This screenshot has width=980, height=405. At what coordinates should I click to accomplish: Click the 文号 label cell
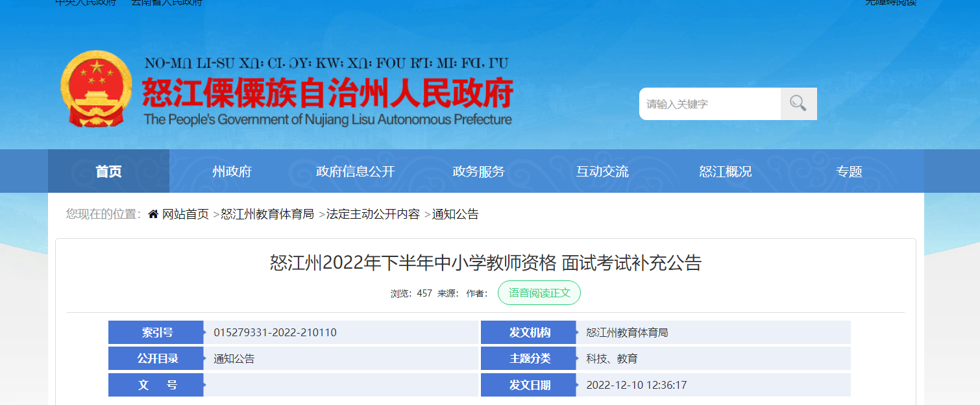point(156,385)
